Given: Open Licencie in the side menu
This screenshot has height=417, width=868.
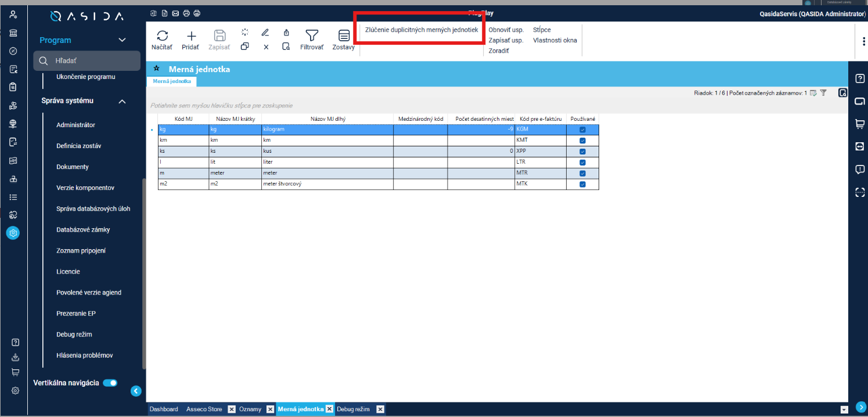Looking at the screenshot, I should click(68, 272).
